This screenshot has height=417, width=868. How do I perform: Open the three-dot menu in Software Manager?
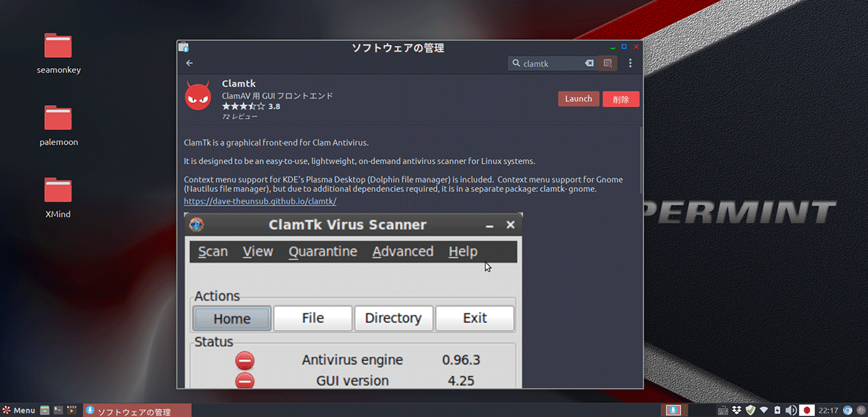(x=630, y=63)
